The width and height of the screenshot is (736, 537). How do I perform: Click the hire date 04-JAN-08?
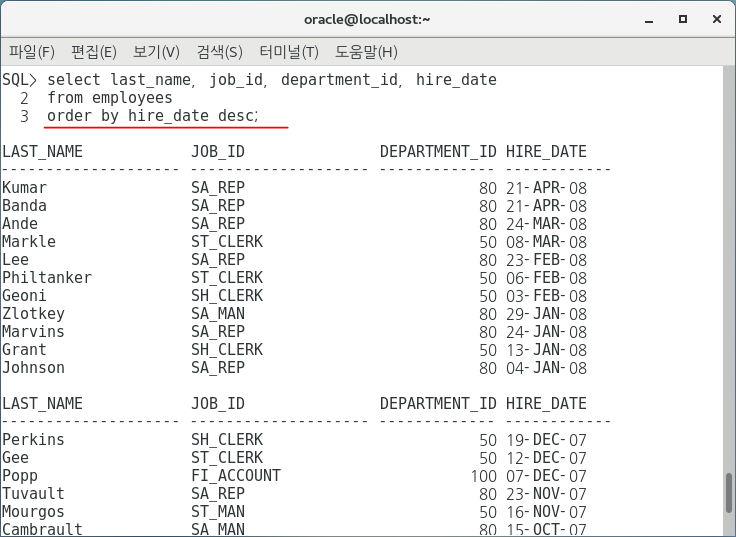click(x=546, y=368)
